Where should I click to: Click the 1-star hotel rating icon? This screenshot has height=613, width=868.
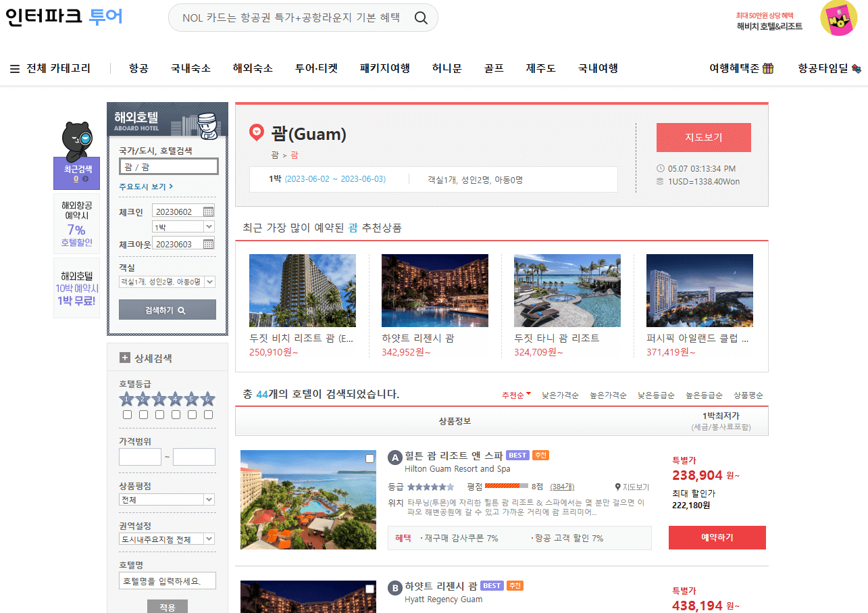127,399
